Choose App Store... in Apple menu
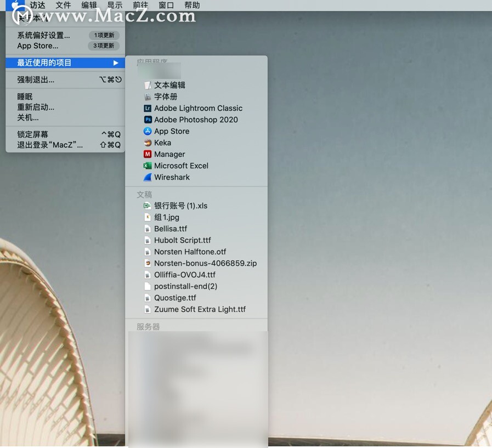Viewport: 492px width, 448px height. [x=65, y=46]
